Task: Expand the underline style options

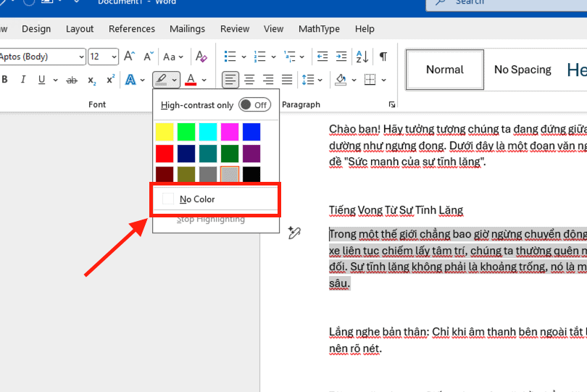Action: pyautogui.click(x=55, y=80)
